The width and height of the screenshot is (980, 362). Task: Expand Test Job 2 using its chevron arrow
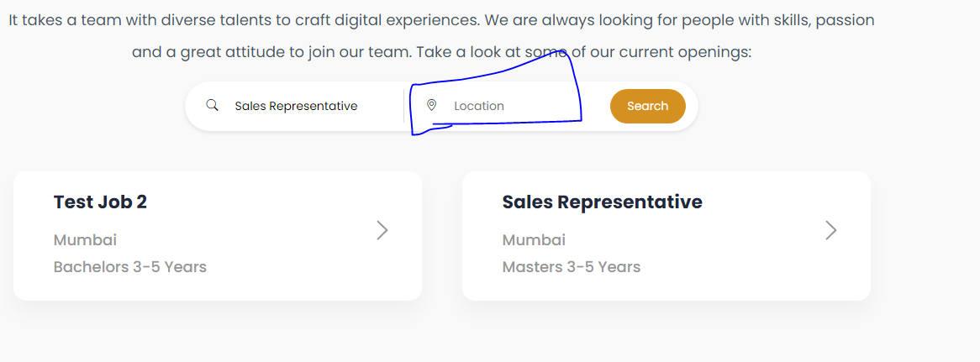[382, 230]
